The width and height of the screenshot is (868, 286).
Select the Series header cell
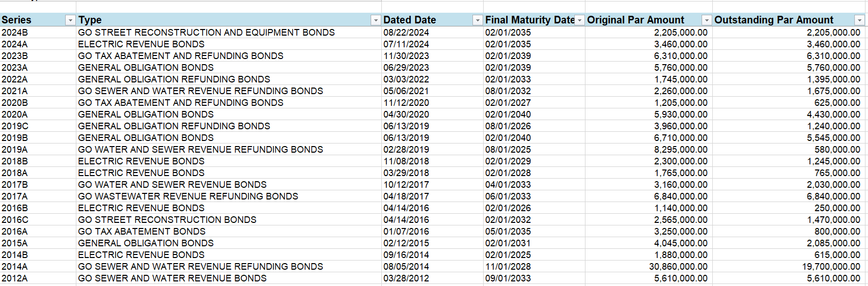tap(31, 20)
